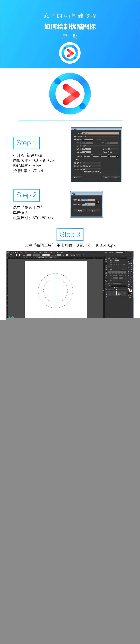Click the bleed link chain icon
Viewport: 140px width, 644px height.
click(x=117, y=156)
